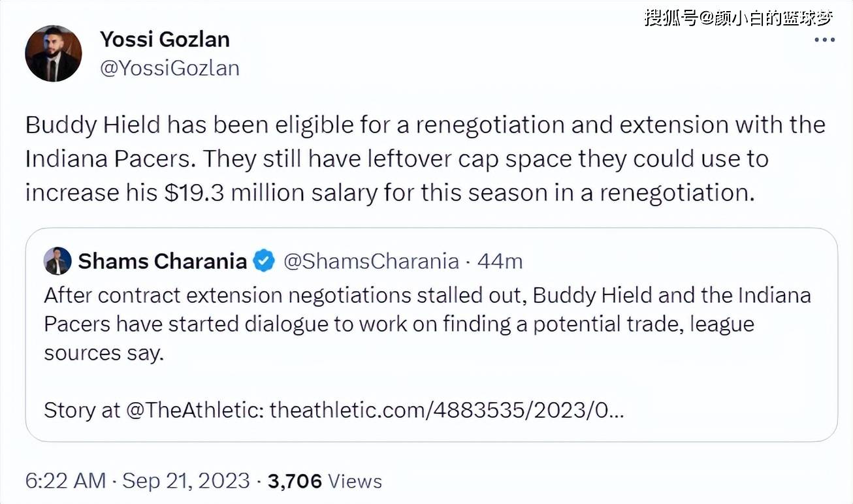
Task: Click the Sep 21, 2023 date
Action: 186,481
